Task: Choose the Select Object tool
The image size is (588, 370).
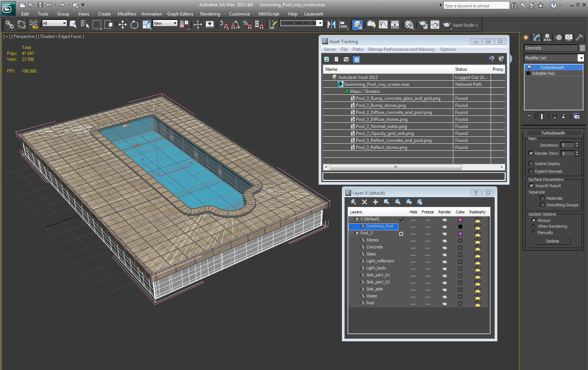Action: point(73,25)
